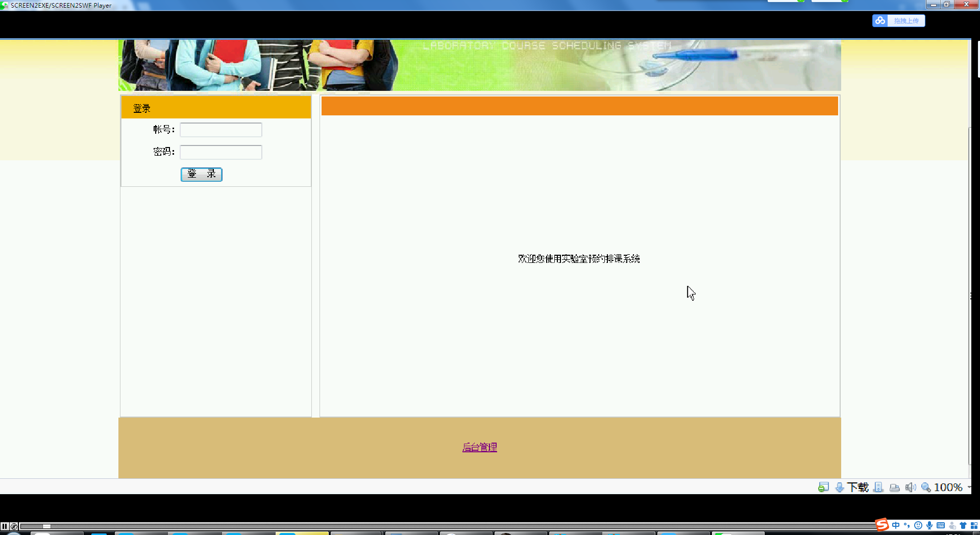
Task: Restore the SCREEN2EXE player window
Action: coord(947,5)
